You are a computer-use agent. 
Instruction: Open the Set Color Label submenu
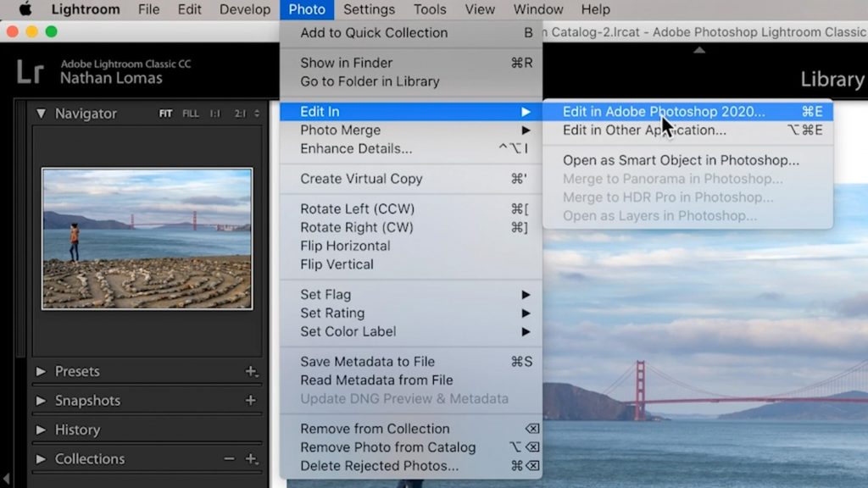[411, 331]
